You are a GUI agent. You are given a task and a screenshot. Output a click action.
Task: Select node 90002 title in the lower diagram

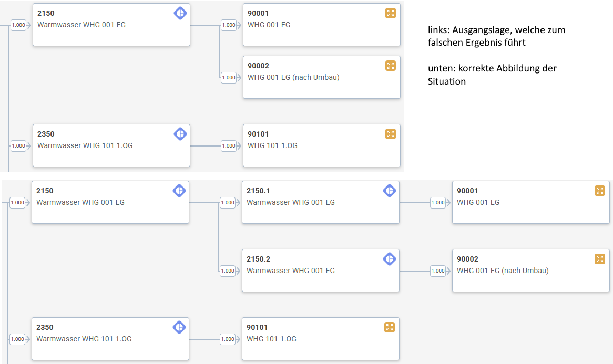(x=467, y=259)
